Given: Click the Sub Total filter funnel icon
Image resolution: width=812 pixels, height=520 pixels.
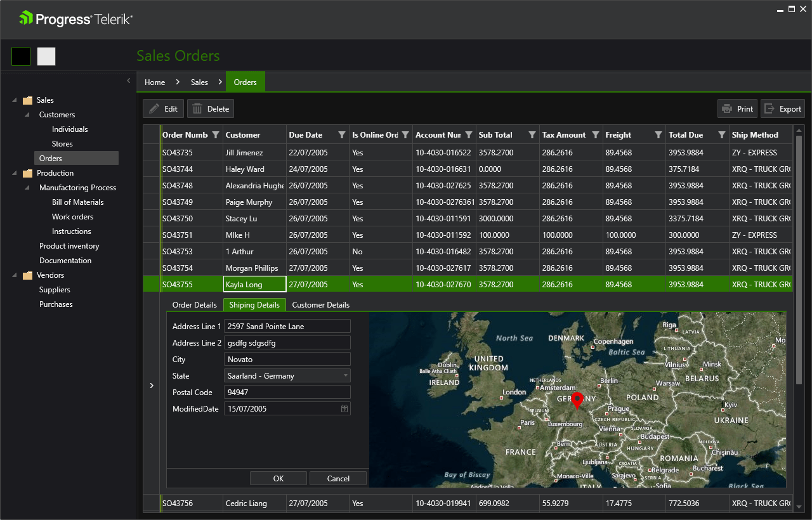Looking at the screenshot, I should (x=532, y=135).
